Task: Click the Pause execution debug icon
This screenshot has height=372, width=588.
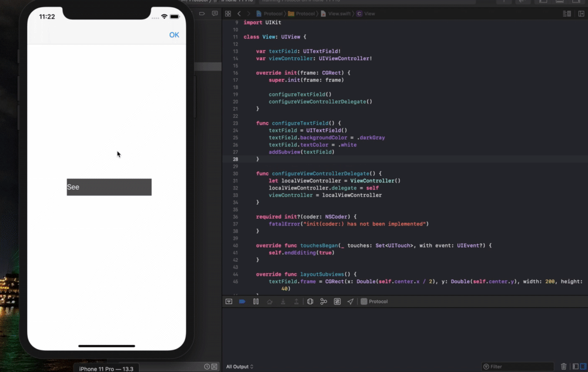Action: click(x=255, y=301)
